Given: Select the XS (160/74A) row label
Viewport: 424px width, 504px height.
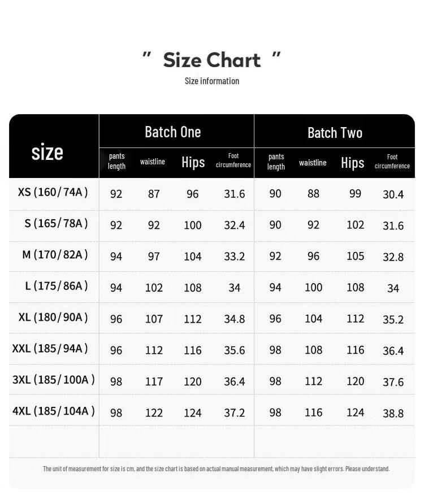Looking at the screenshot, I should [x=53, y=192].
